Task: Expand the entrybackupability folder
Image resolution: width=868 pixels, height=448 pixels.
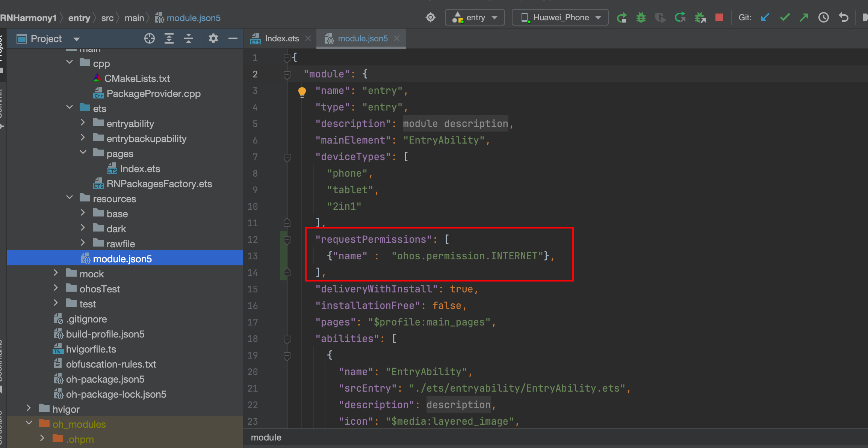Action: coord(83,138)
